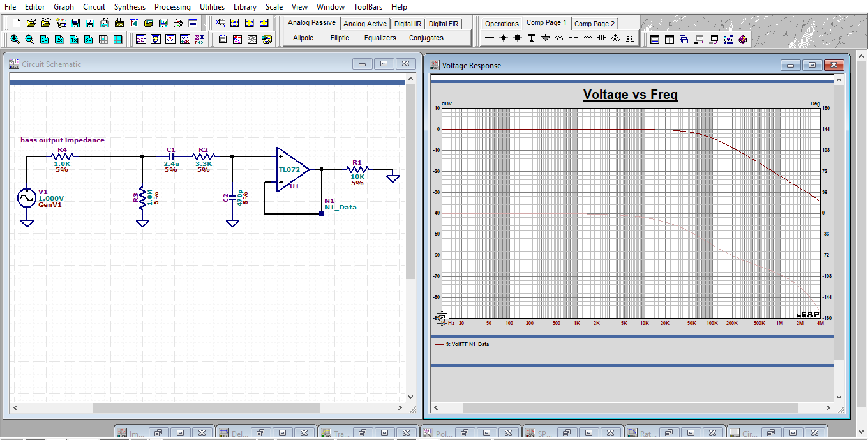Click the Equalizers button

[380, 38]
